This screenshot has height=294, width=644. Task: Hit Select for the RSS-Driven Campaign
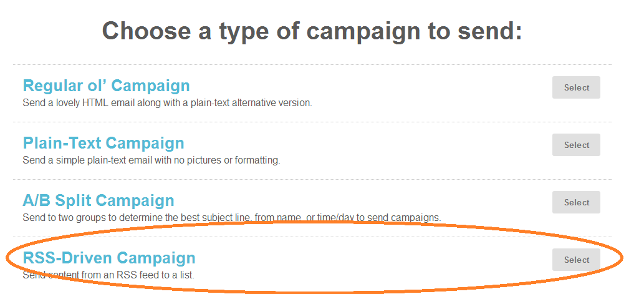coord(576,260)
